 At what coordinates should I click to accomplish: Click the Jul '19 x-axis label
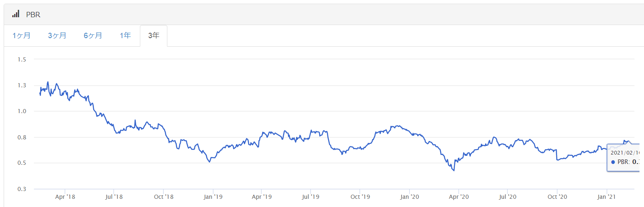311,197
